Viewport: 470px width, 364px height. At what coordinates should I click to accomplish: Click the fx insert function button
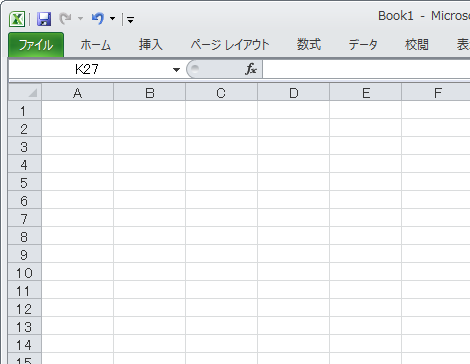(251, 69)
